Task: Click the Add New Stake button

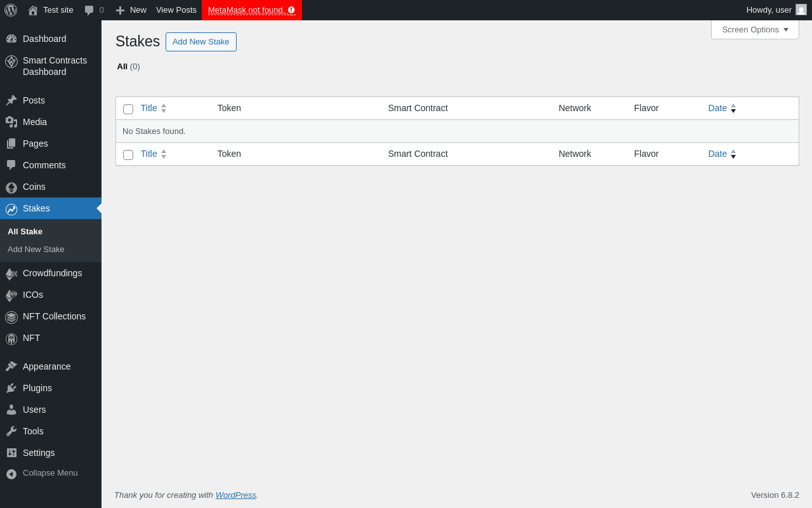Action: click(x=201, y=42)
